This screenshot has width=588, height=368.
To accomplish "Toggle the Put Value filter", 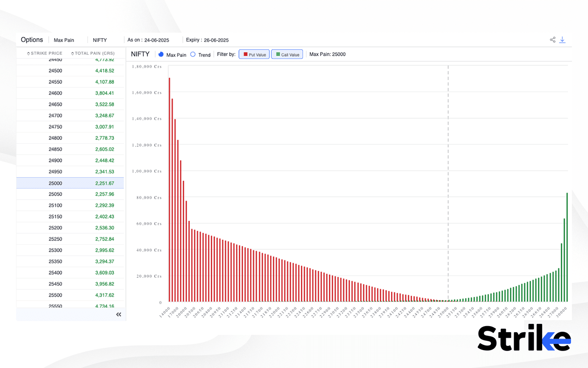I will coord(254,54).
